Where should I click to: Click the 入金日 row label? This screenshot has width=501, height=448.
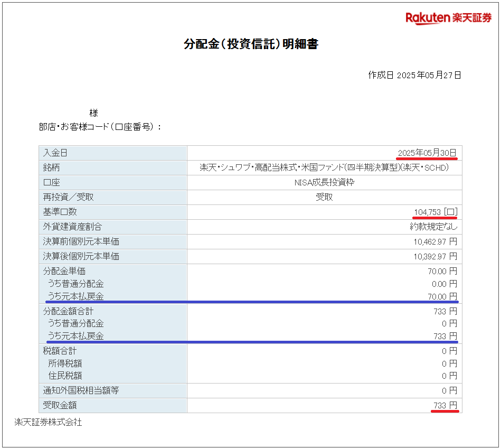pyautogui.click(x=55, y=153)
